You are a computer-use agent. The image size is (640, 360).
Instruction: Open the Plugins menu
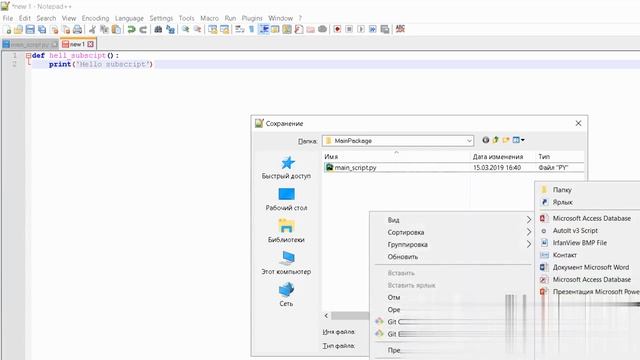click(x=252, y=18)
